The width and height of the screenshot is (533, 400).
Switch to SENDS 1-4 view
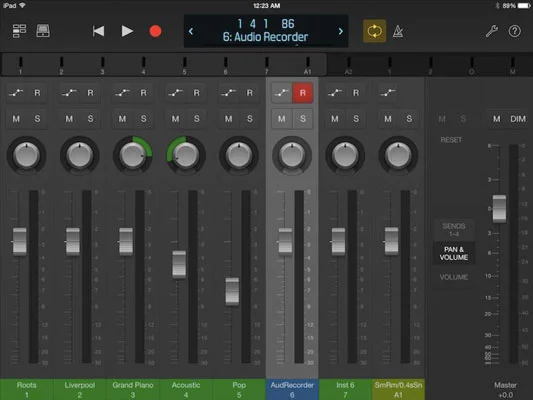pos(454,230)
